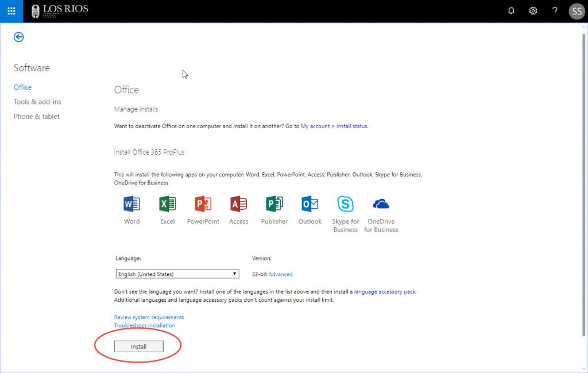588x373 pixels.
Task: Click the Word app icon
Action: pos(132,204)
